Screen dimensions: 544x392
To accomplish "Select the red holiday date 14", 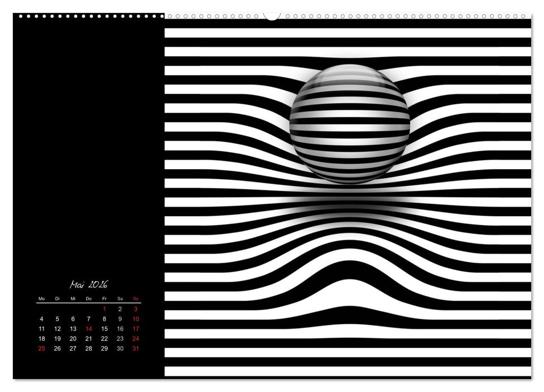I will 89,329.
